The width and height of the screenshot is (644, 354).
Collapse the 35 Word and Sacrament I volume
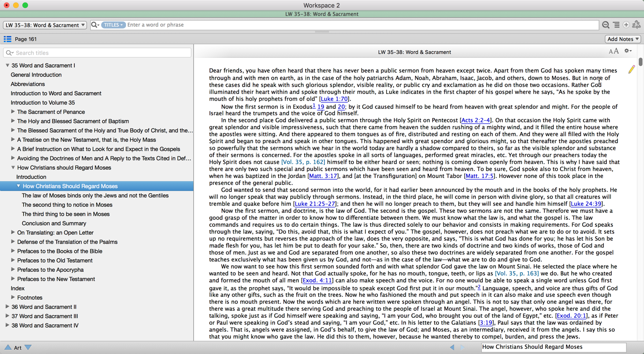tap(7, 66)
